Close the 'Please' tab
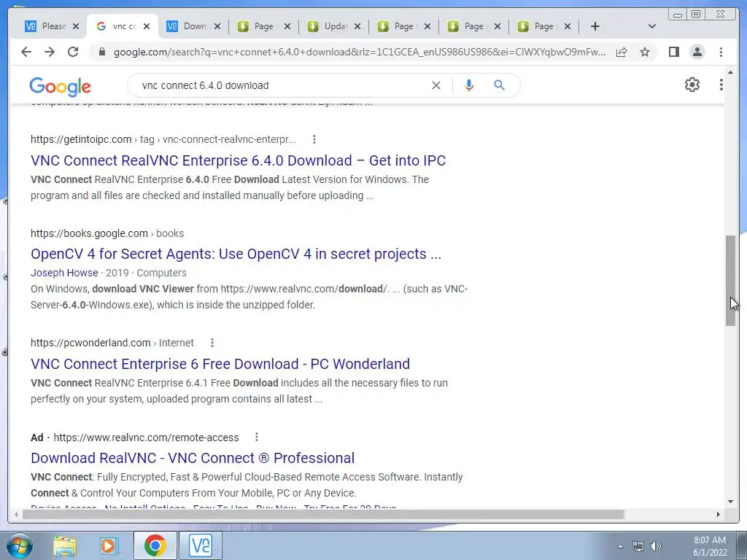 [76, 26]
